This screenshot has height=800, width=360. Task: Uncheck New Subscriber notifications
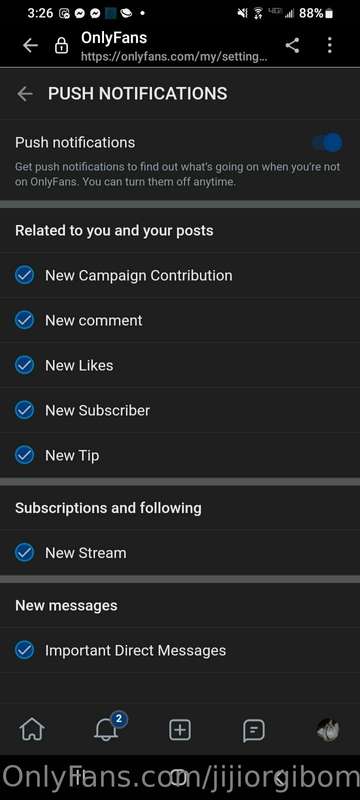tap(24, 410)
